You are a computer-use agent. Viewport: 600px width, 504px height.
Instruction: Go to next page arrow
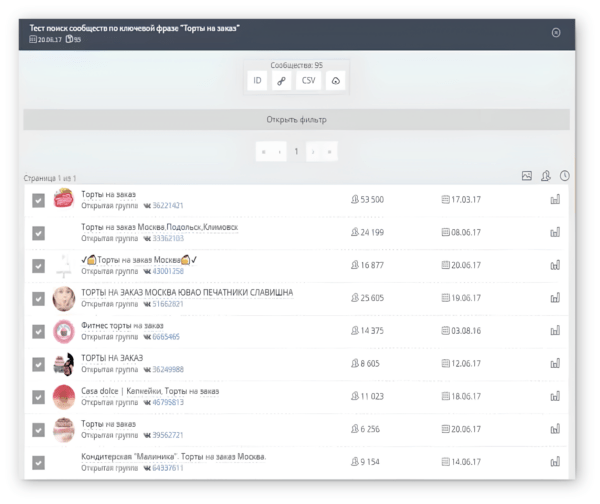pyautogui.click(x=313, y=152)
